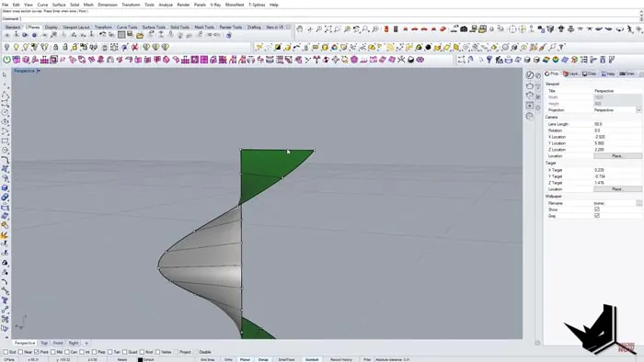This screenshot has height=362, width=644.
Task: Open the Curve menu
Action: [x=42, y=5]
